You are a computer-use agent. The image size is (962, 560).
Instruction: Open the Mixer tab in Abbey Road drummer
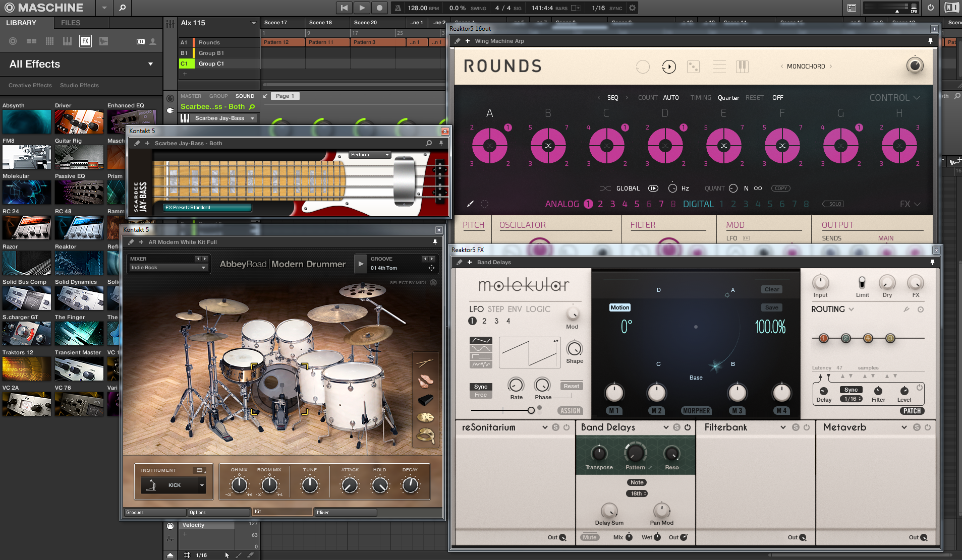346,512
